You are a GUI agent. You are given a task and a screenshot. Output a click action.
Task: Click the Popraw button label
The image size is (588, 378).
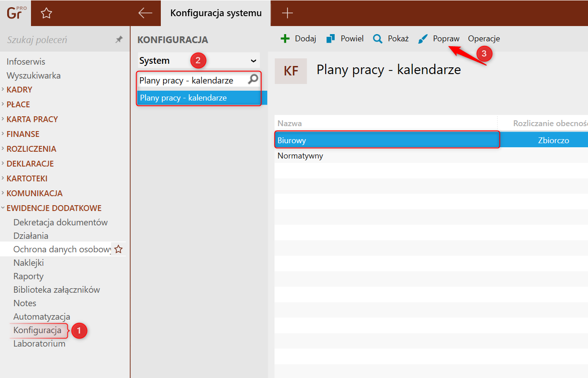click(446, 39)
